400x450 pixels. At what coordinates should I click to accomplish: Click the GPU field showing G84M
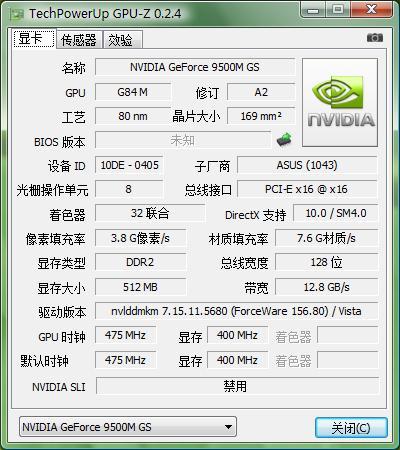pyautogui.click(x=133, y=92)
